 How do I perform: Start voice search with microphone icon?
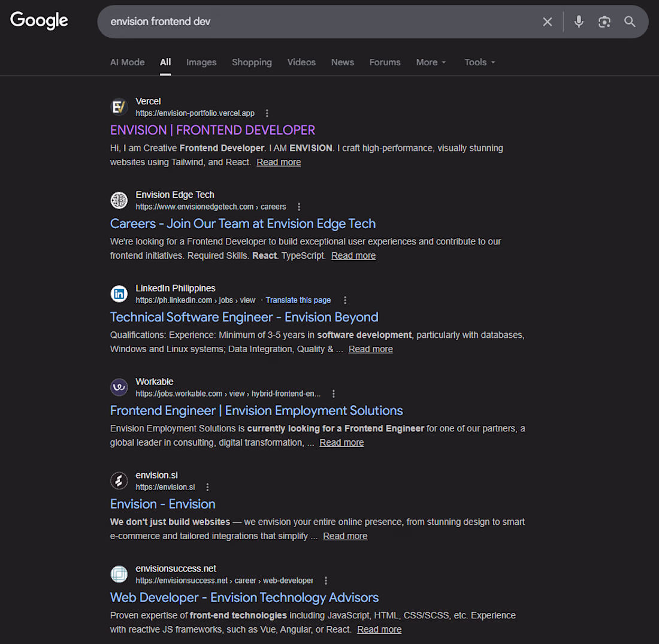(579, 22)
